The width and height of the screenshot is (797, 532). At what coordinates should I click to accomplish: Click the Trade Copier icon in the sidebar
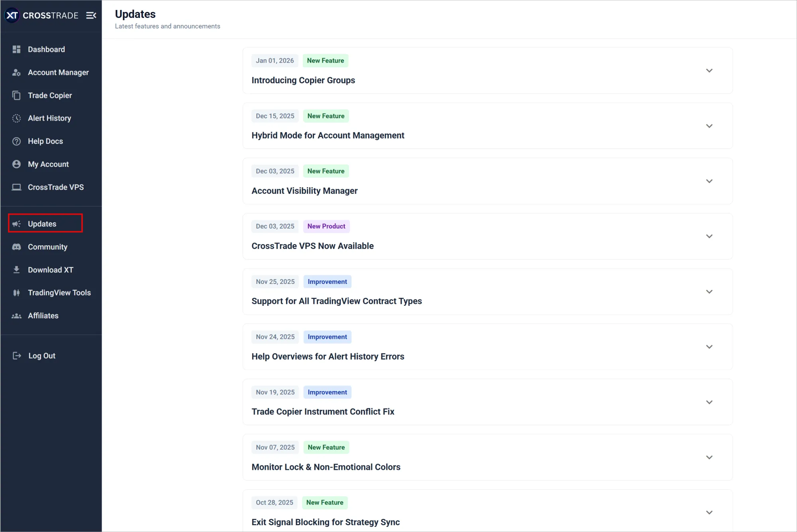tap(16, 96)
